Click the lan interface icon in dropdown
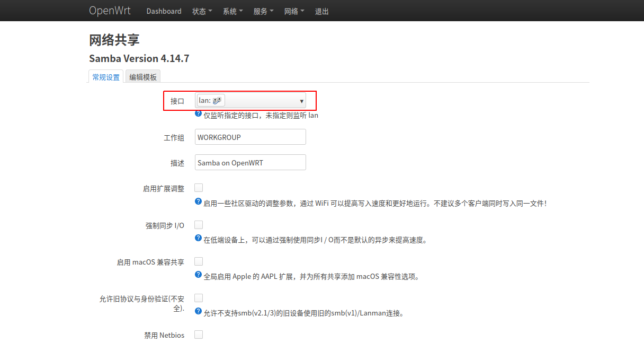This screenshot has width=644, height=351. (216, 100)
